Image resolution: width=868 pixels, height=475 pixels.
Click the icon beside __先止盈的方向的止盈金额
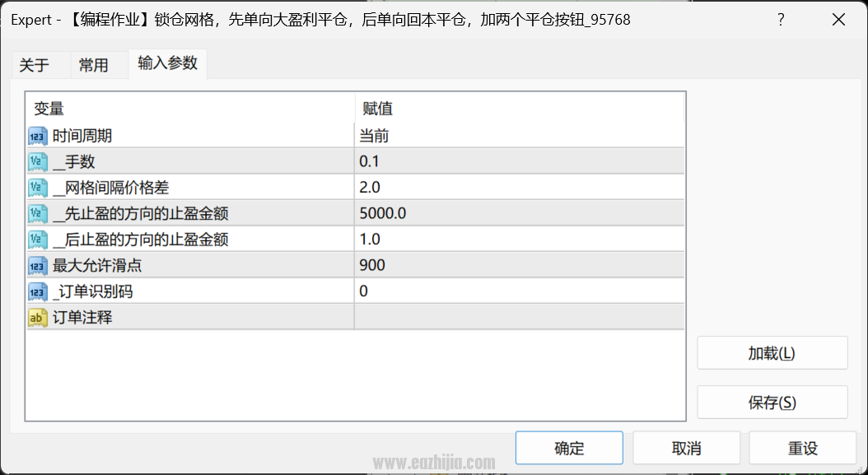38,214
